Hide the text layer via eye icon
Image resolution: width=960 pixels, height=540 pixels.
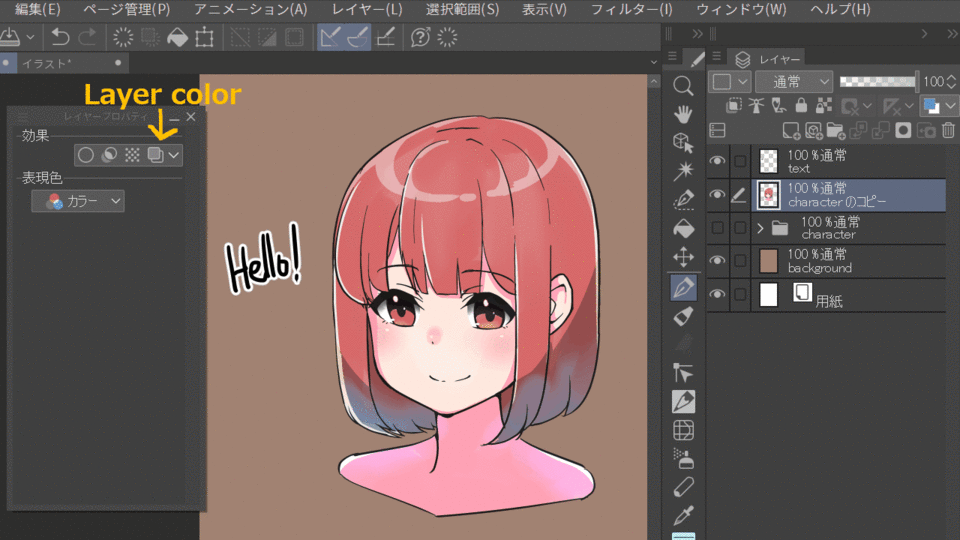point(717,162)
